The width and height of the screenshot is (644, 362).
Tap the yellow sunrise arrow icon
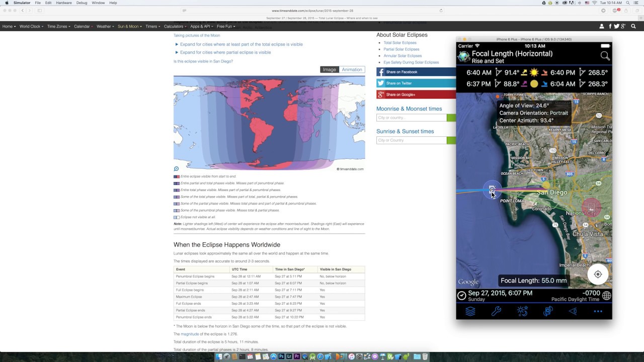pyautogui.click(x=524, y=72)
